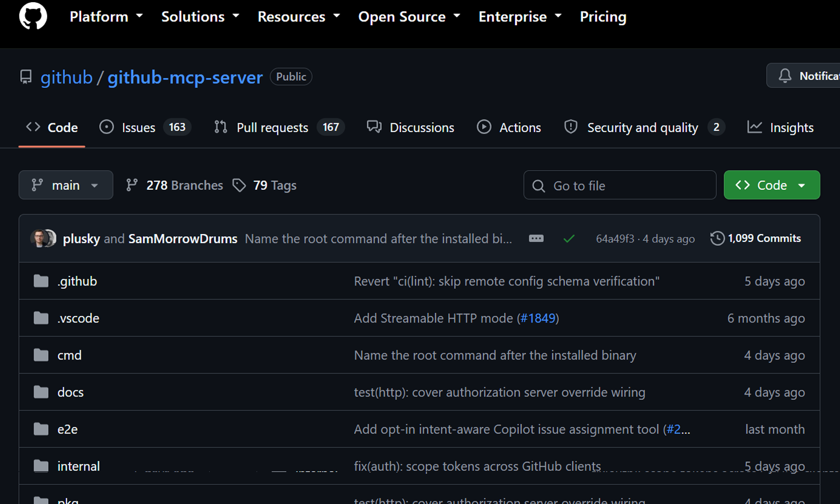Open the e2e folder icon
840x504 pixels.
41,429
